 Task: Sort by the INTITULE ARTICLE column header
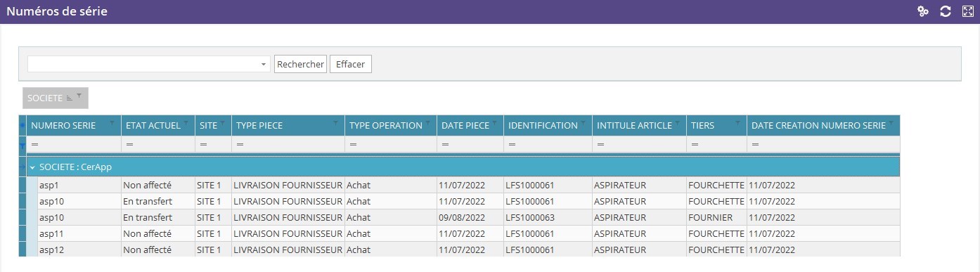(x=634, y=126)
